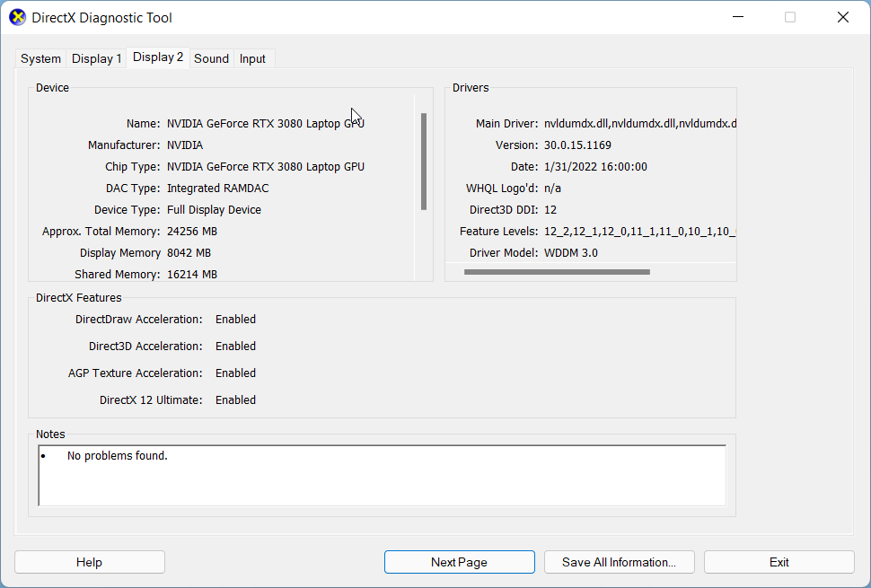
Task: Click Save All Information button
Action: tap(619, 562)
